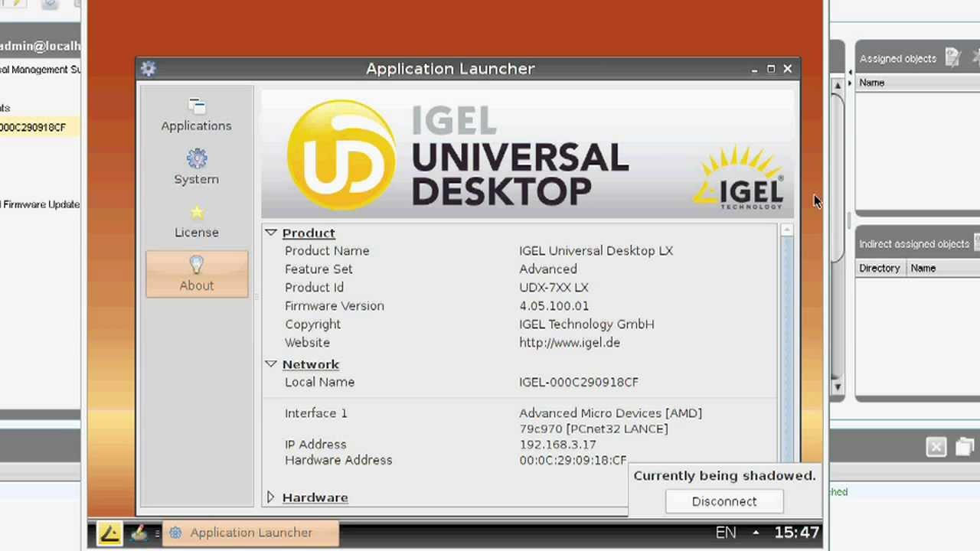The height and width of the screenshot is (551, 980).
Task: Click the Name column header in Assigned objects
Action: [871, 83]
